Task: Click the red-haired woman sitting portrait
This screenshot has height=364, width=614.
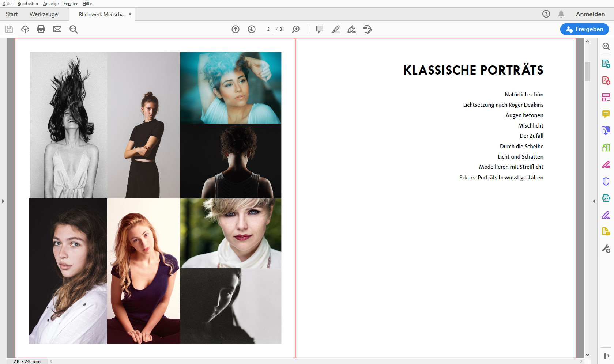Action: tap(144, 271)
